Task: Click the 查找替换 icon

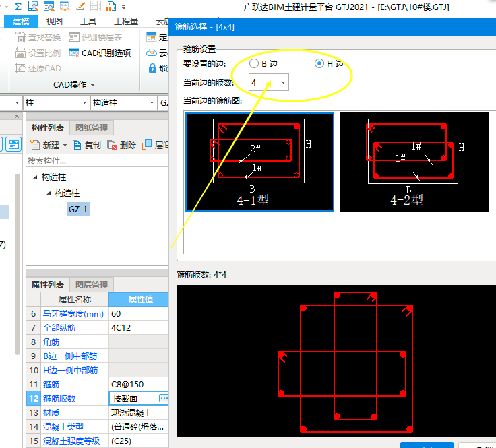Action: (x=21, y=37)
